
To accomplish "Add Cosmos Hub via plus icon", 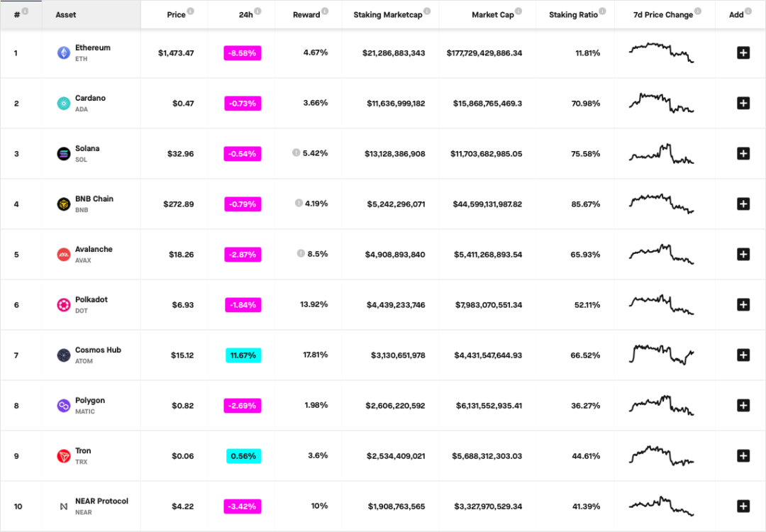I will coord(743,355).
